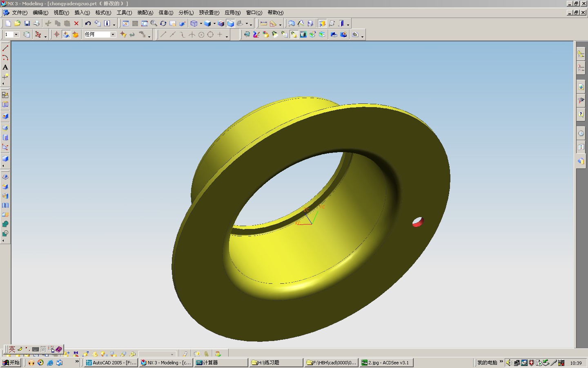Image resolution: width=588 pixels, height=368 pixels.
Task: Toggle the IME 英 English mode button
Action: point(12,349)
